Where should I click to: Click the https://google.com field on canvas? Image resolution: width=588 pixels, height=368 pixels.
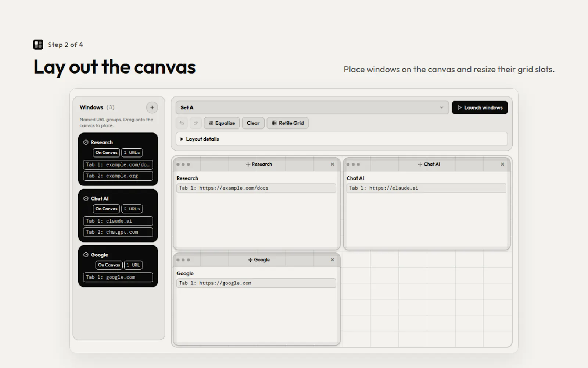pyautogui.click(x=256, y=283)
